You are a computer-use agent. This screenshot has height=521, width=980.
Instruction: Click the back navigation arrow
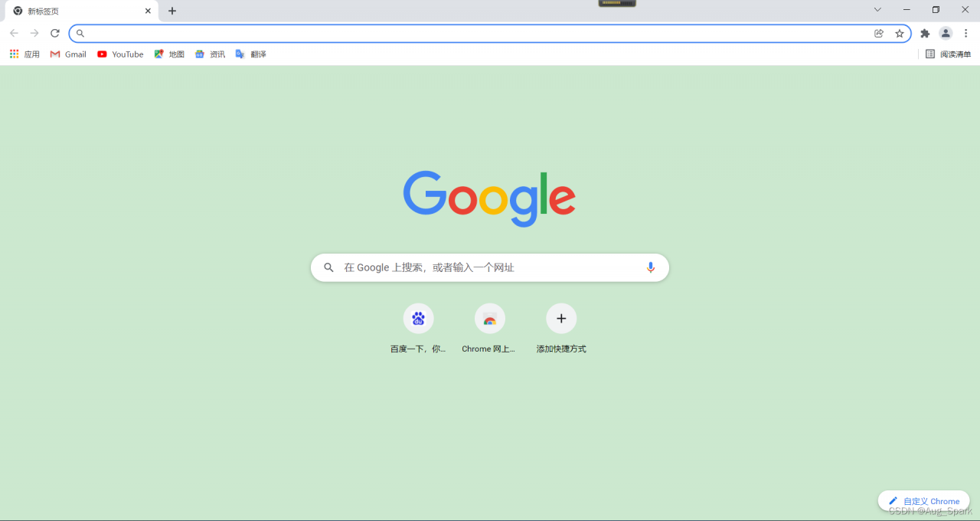pos(14,33)
